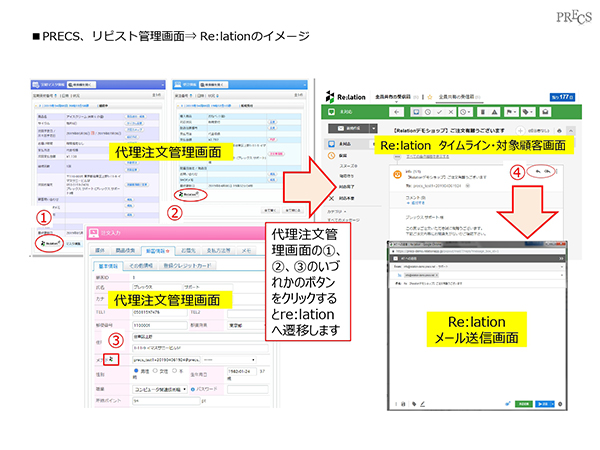Select the first gender radio button
Viewport: 600px width, 450px height.
[x=136, y=371]
